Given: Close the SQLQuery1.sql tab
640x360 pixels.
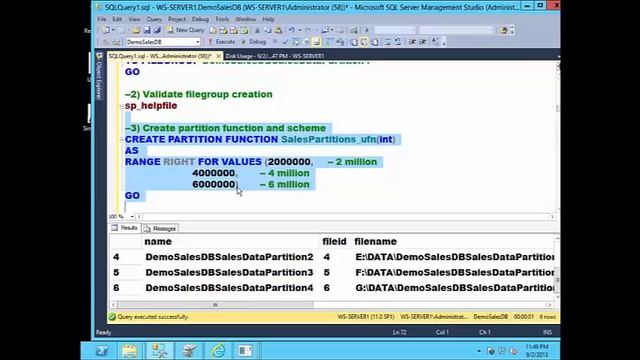Looking at the screenshot, I should [218, 56].
